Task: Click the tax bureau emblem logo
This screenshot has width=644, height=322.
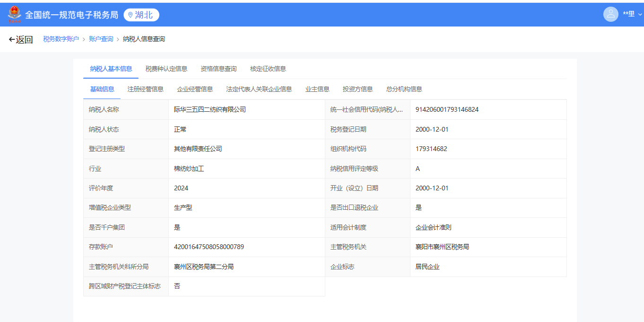Action: [15, 15]
